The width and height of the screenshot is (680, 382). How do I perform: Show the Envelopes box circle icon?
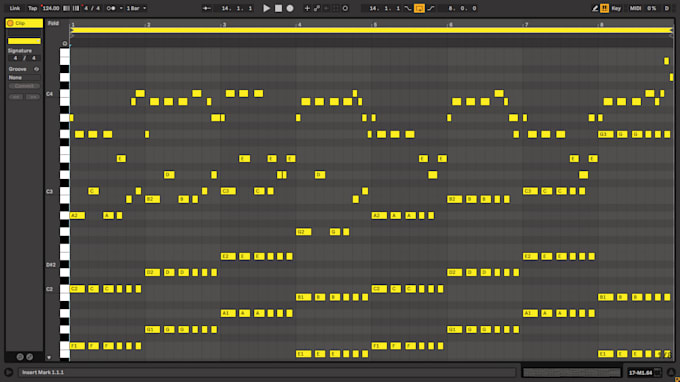click(x=29, y=357)
